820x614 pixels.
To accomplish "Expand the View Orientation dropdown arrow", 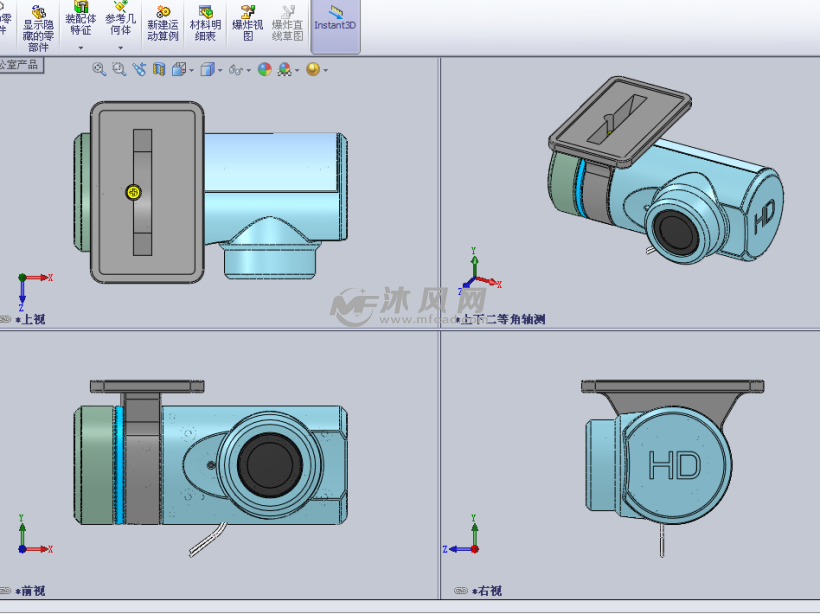I will pos(191,70).
